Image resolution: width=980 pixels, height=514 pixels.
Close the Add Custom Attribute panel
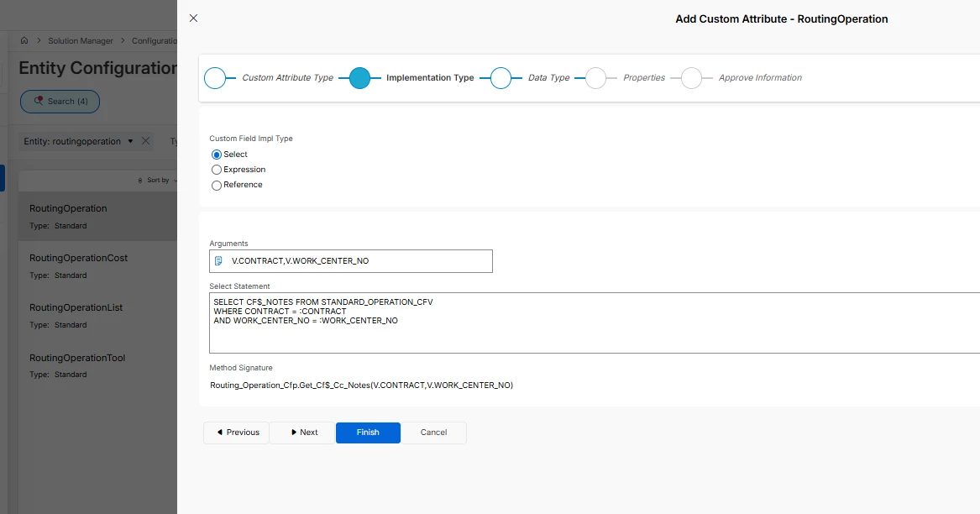pyautogui.click(x=194, y=18)
